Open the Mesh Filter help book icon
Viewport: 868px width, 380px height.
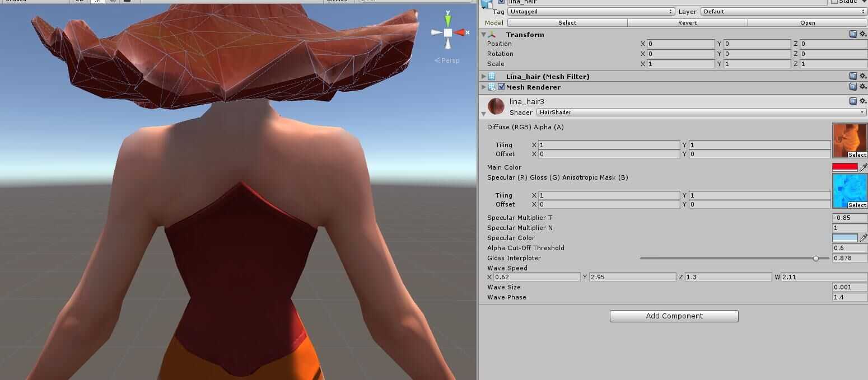(853, 76)
